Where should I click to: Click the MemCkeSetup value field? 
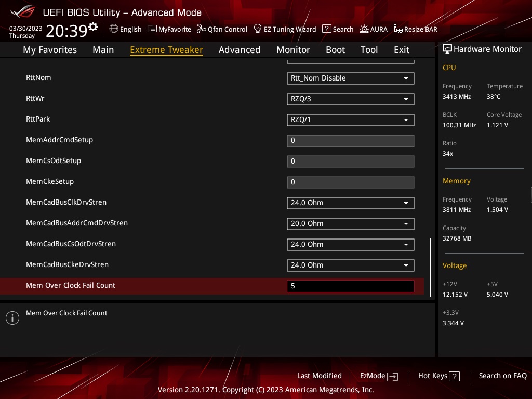pos(351,182)
